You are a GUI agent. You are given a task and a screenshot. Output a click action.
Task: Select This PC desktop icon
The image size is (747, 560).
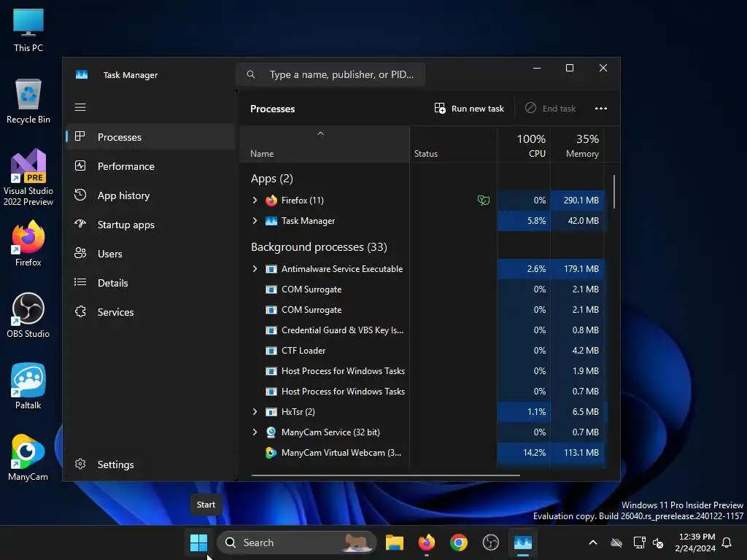[28, 29]
